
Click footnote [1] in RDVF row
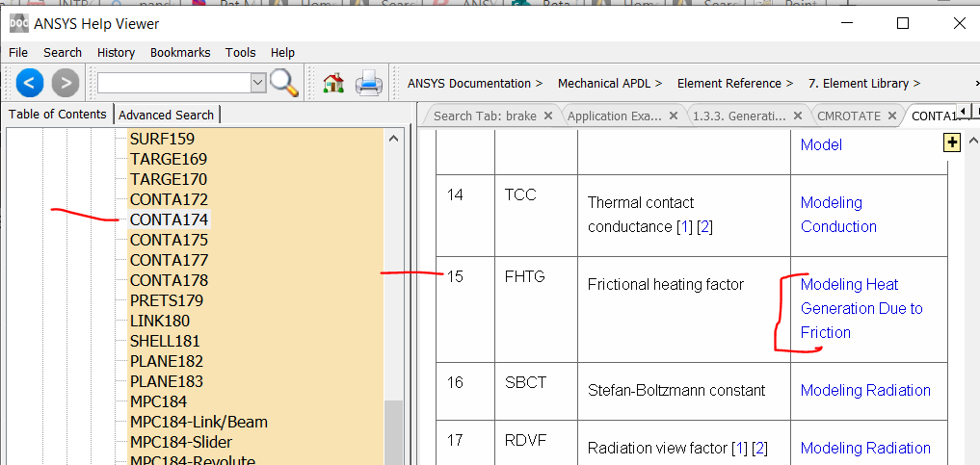click(740, 448)
